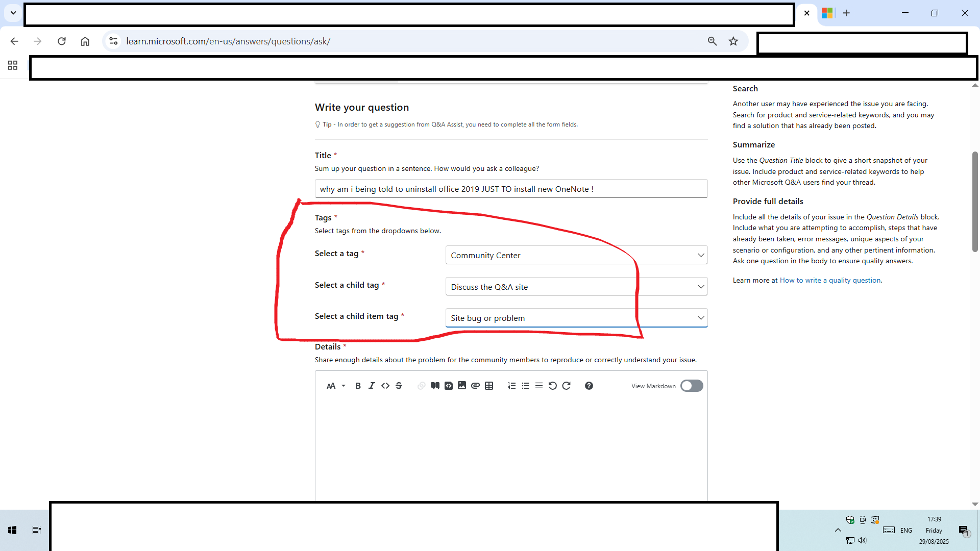Open the browser tab search chevron

pos(13,13)
